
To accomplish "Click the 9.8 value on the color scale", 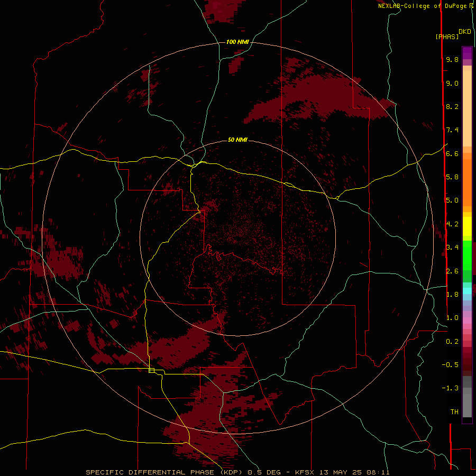I will pyautogui.click(x=452, y=60).
